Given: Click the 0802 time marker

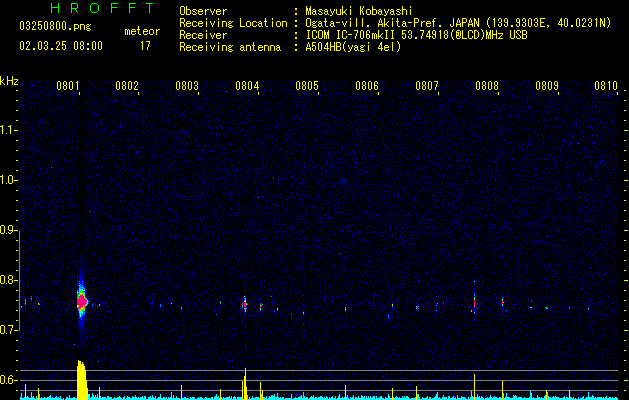Looking at the screenshot, I should (127, 86).
